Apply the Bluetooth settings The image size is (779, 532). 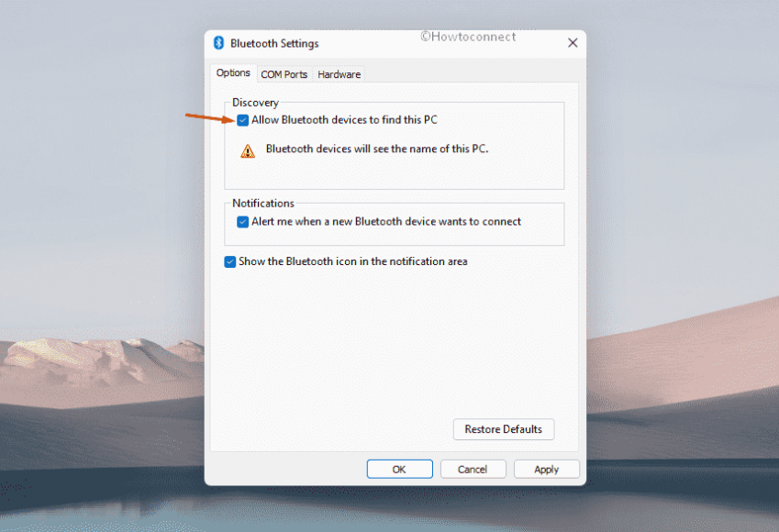546,469
